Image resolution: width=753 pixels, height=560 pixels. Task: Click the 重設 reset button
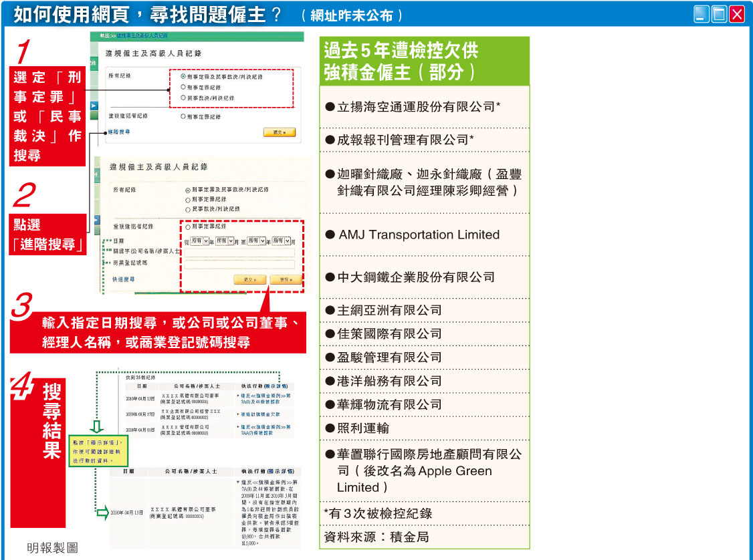click(x=286, y=279)
